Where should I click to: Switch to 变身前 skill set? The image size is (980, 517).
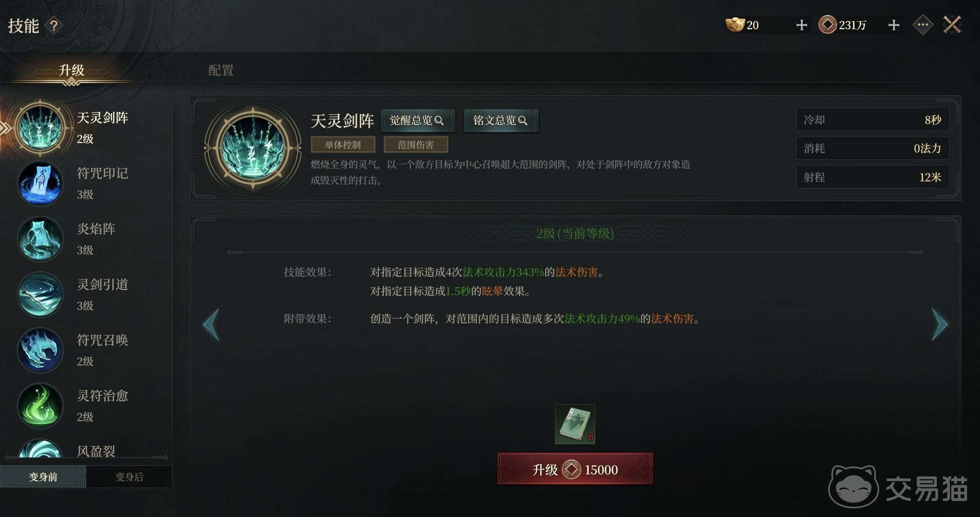click(x=43, y=477)
